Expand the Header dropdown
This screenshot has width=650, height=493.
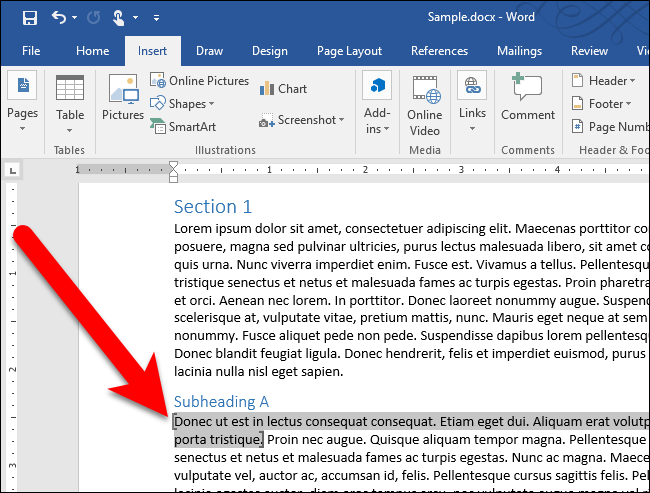click(x=606, y=81)
